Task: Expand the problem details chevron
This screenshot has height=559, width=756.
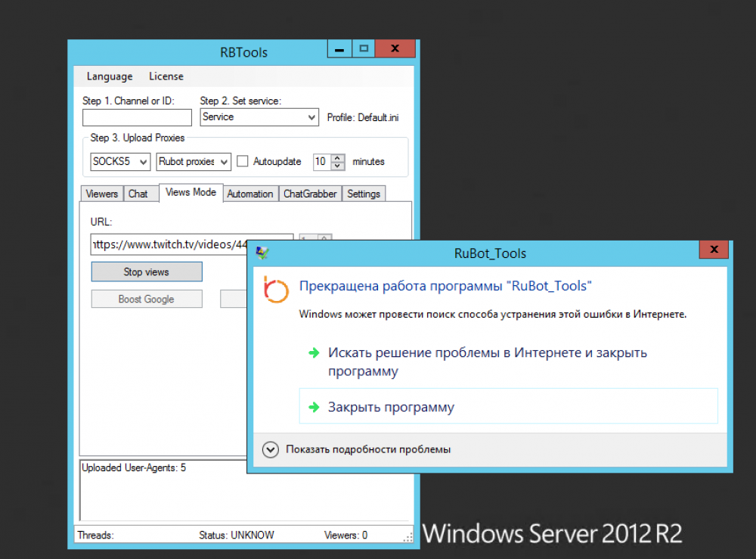Action: tap(270, 449)
